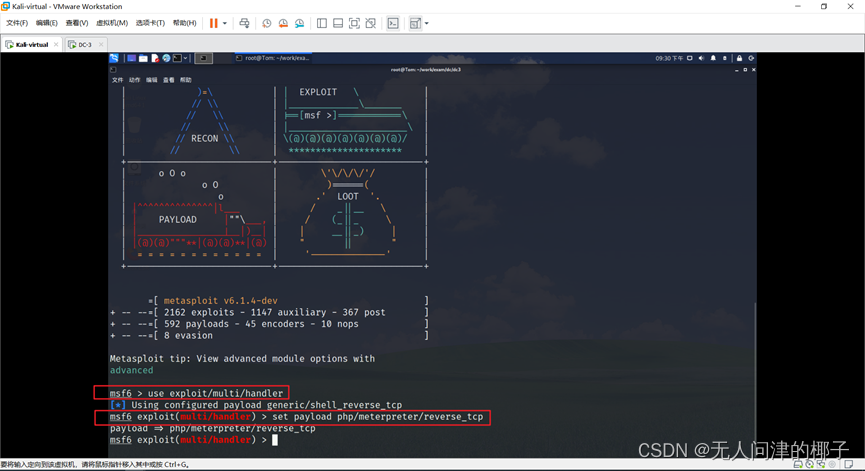The height and width of the screenshot is (471, 865).
Task: Click the VMware network adapter status icon
Action: pos(820,464)
